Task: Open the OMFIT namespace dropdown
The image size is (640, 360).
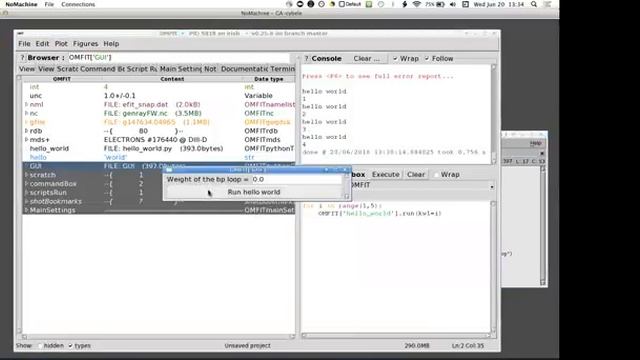Action: tap(492, 187)
